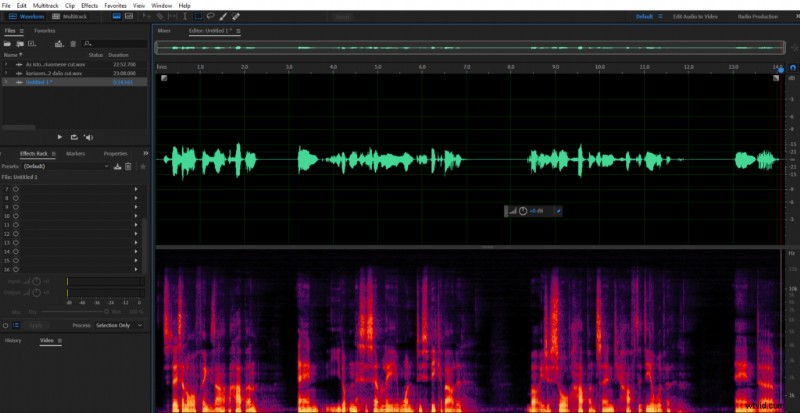This screenshot has width=800, height=413.
Task: Select the Lasso Selection tool
Action: tap(210, 16)
